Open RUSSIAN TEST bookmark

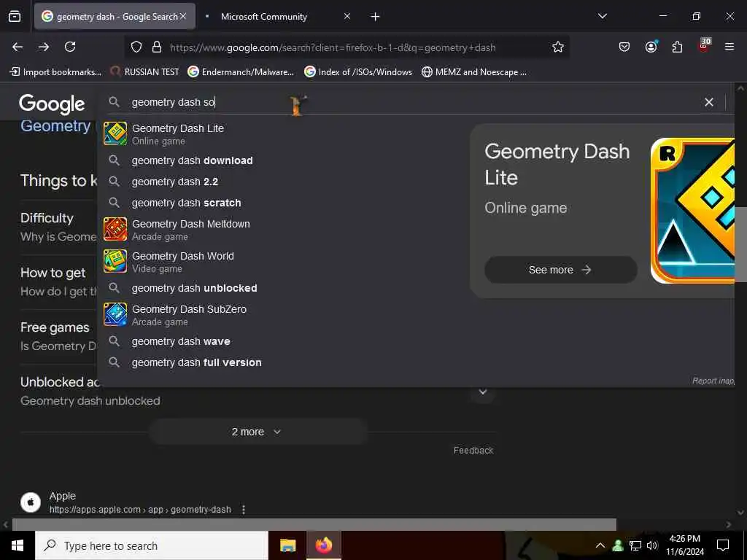145,72
